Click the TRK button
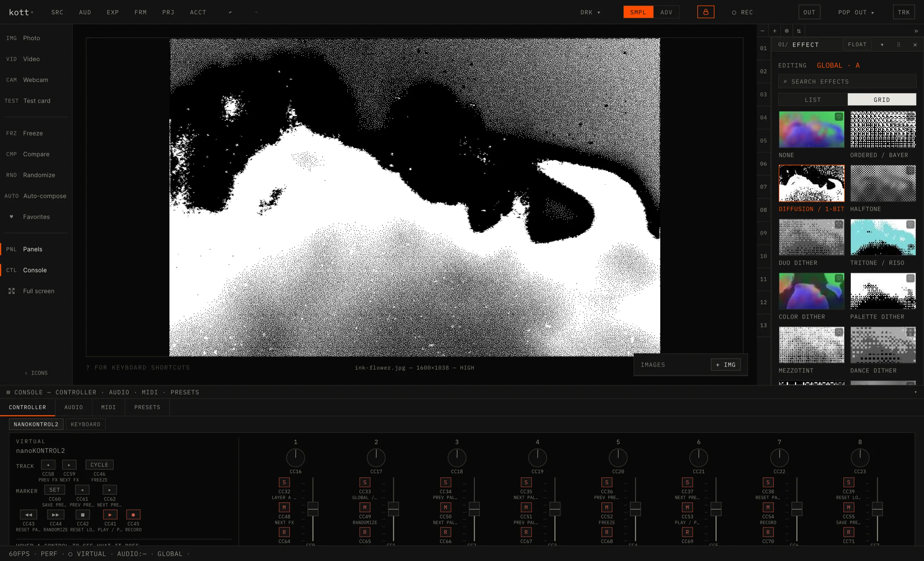 click(904, 12)
